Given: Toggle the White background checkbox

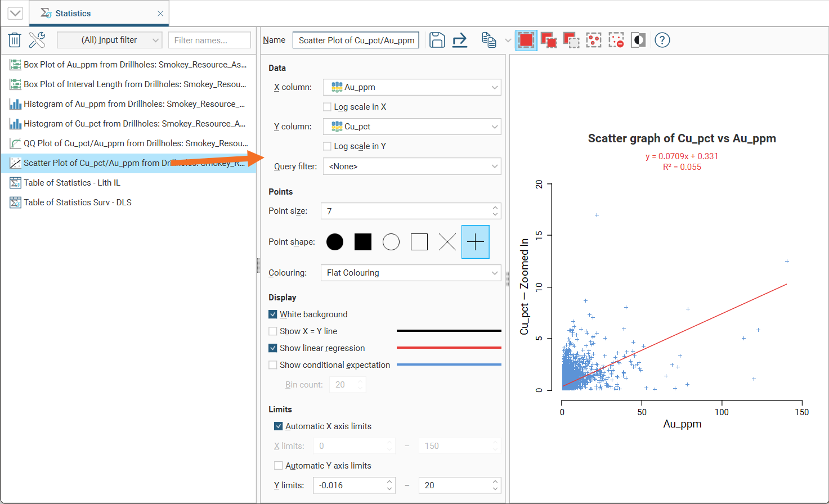Looking at the screenshot, I should (273, 314).
